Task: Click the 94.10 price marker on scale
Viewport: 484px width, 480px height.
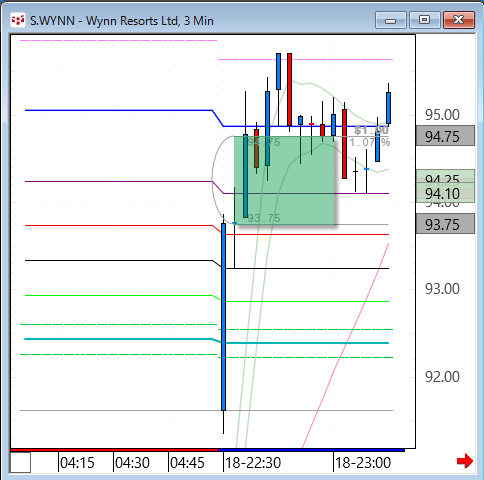Action: click(x=445, y=193)
